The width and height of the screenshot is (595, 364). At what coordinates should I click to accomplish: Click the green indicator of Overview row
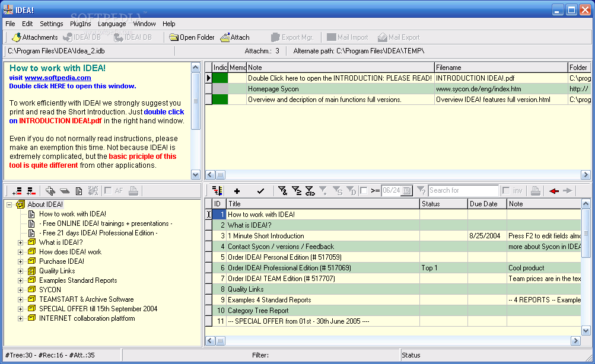pyautogui.click(x=220, y=100)
